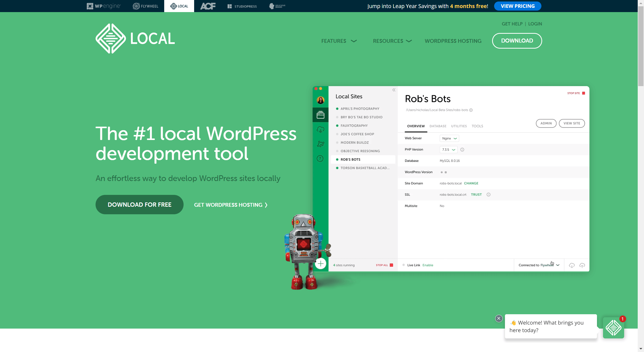This screenshot has width=644, height=352.
Task: Click CHANGE next to robs-bots.local domain
Action: click(471, 183)
